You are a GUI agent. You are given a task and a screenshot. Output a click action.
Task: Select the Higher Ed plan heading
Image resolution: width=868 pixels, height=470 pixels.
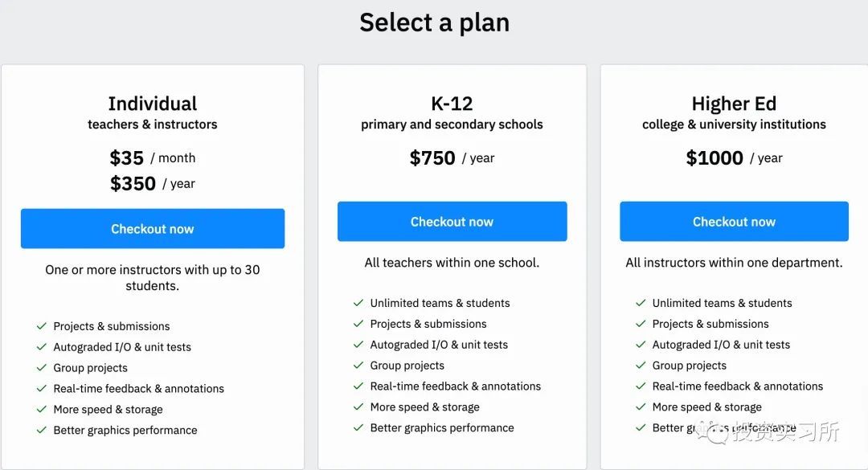coord(734,104)
